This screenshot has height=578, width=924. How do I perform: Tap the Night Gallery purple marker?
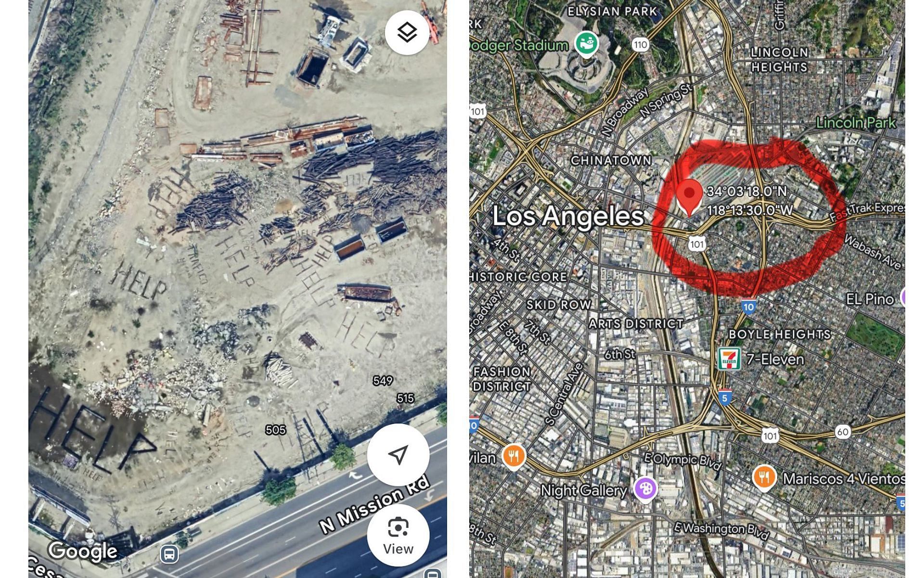[645, 489]
